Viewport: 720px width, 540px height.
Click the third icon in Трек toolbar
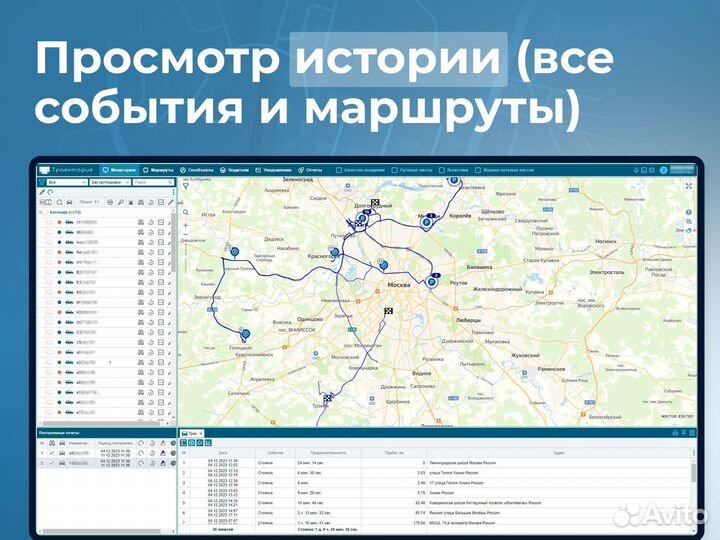[200, 443]
